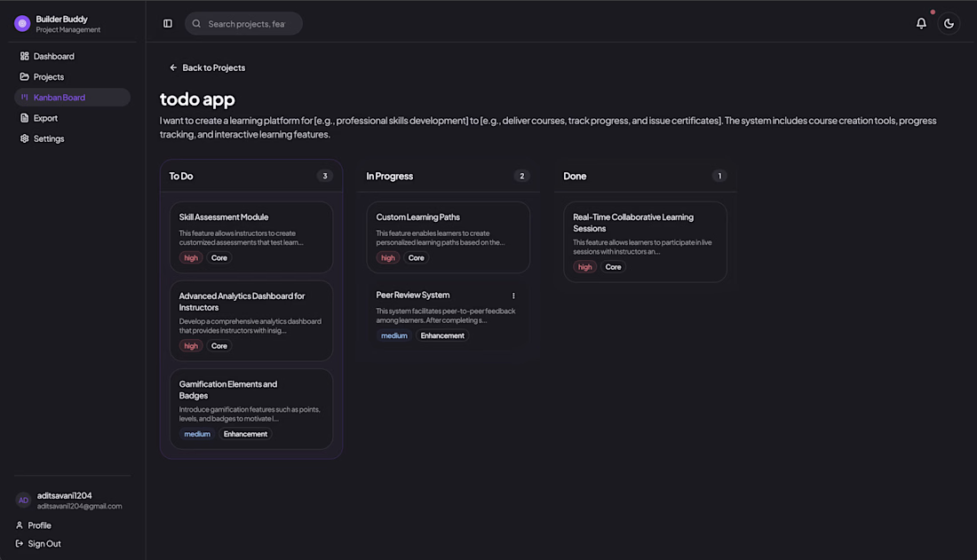
Task: Open Settings from the sidebar
Action: [48, 138]
